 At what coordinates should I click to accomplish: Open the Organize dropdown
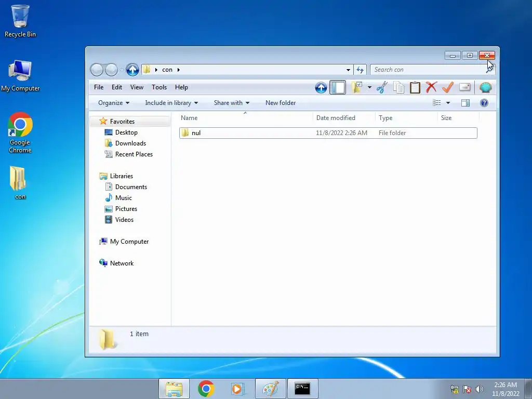pyautogui.click(x=114, y=103)
